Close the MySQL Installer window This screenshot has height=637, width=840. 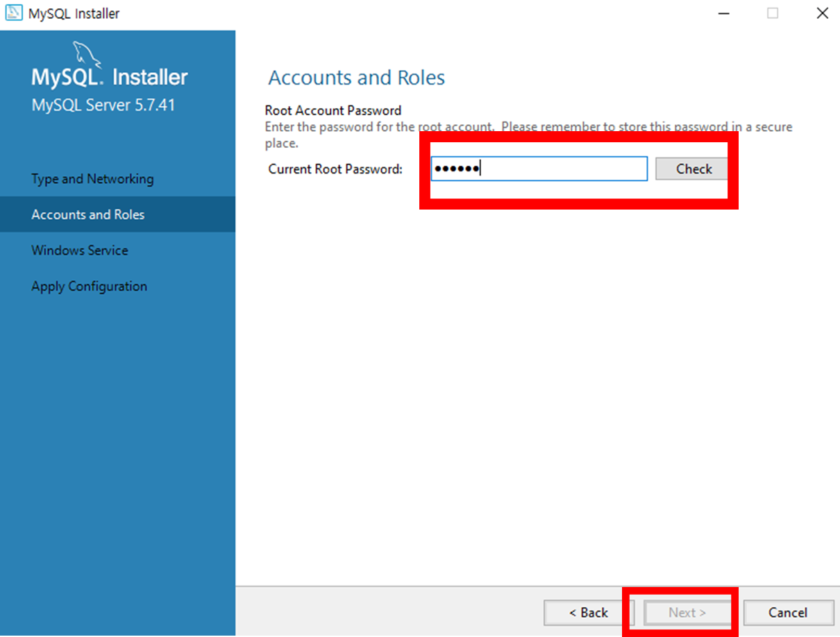[822, 13]
